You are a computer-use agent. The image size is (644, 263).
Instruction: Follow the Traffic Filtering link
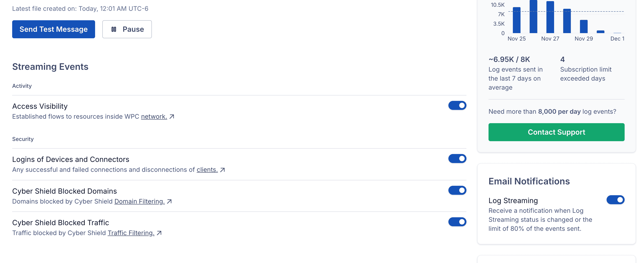[131, 233]
